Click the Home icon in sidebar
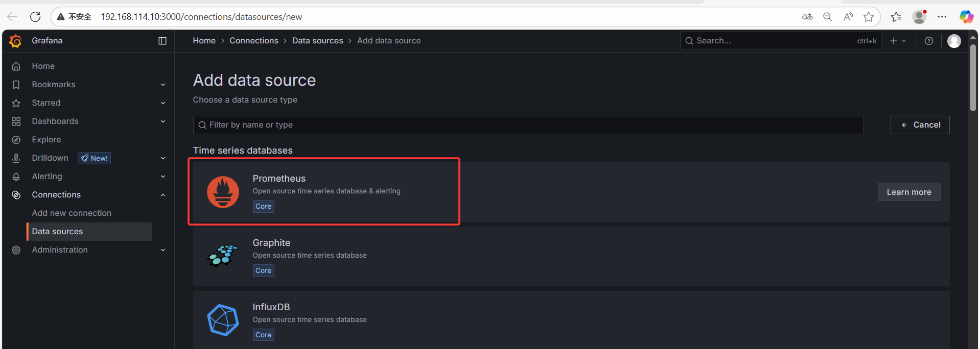 pos(16,66)
